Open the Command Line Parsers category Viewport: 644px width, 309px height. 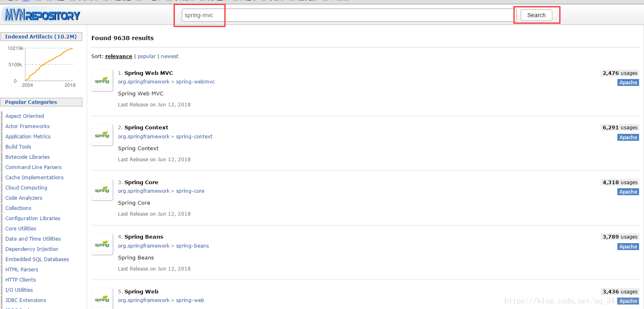[34, 167]
